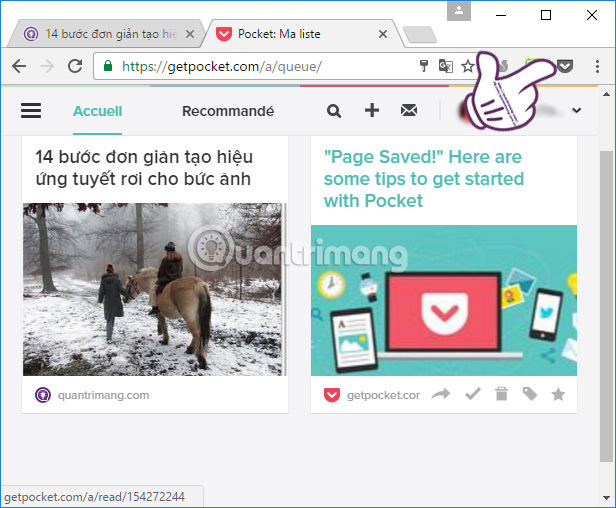The width and height of the screenshot is (616, 508).
Task: Click the Pocket favicon on tips card
Action: 332,395
